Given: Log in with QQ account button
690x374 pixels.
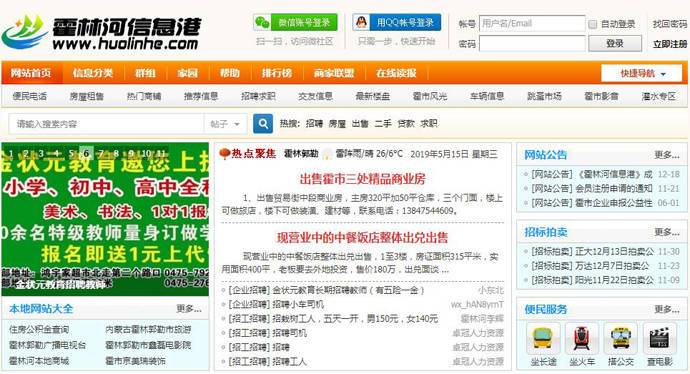Looking at the screenshot, I should point(396,22).
